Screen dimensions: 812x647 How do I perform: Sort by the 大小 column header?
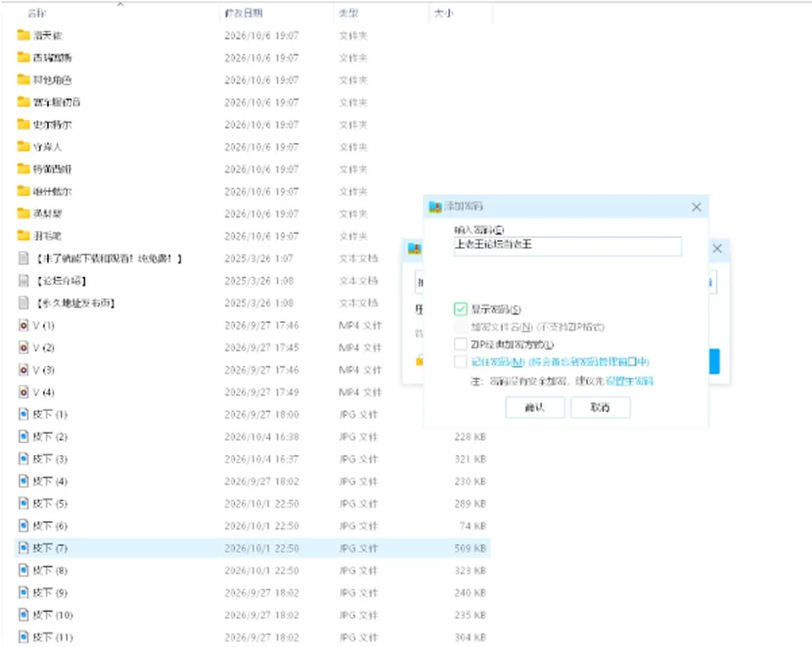click(x=444, y=13)
